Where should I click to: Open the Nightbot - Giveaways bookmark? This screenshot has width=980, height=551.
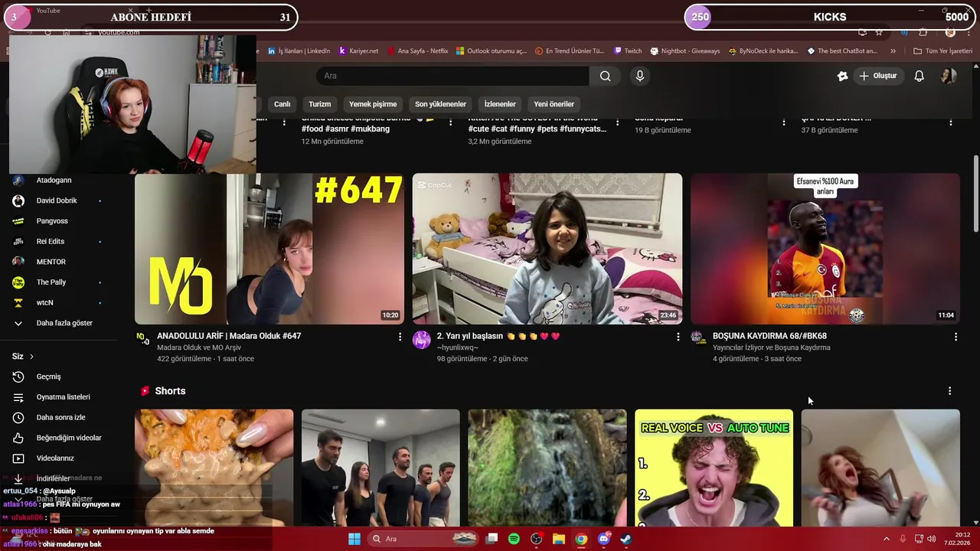pos(684,51)
